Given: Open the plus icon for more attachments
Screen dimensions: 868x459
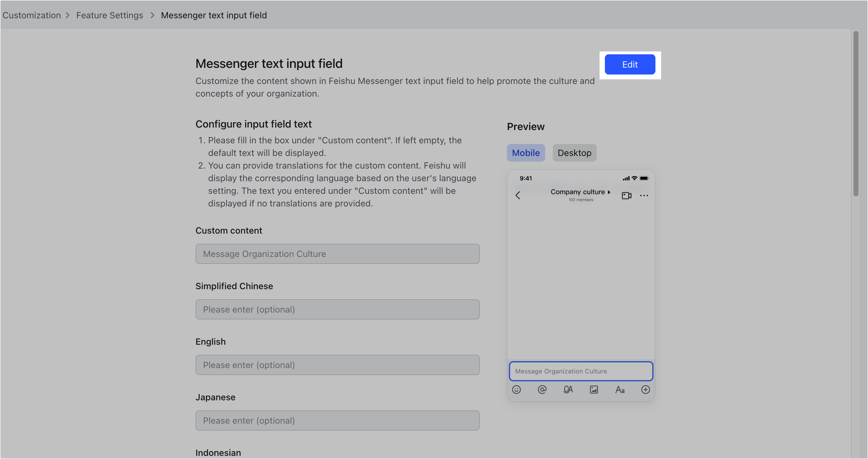Looking at the screenshot, I should 646,390.
